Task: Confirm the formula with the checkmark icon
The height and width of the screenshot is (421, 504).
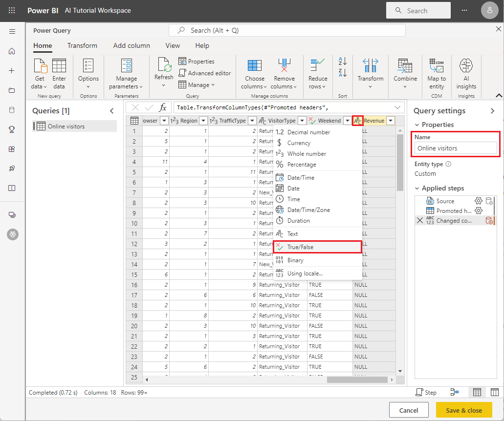Action: click(149, 107)
